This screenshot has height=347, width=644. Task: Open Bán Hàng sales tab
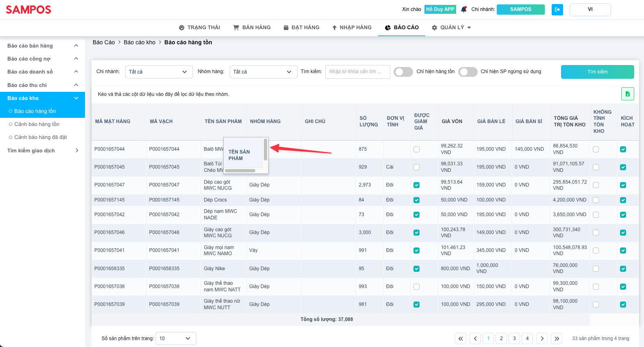tap(252, 28)
